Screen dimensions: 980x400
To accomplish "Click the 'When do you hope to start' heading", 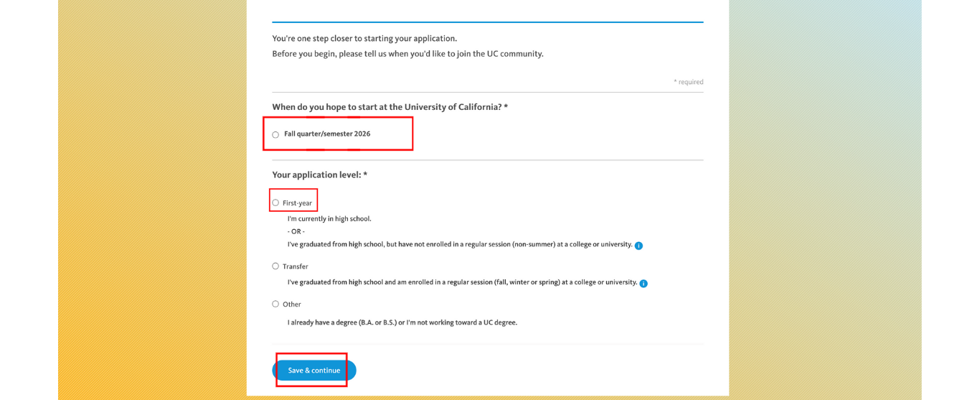I will point(390,107).
